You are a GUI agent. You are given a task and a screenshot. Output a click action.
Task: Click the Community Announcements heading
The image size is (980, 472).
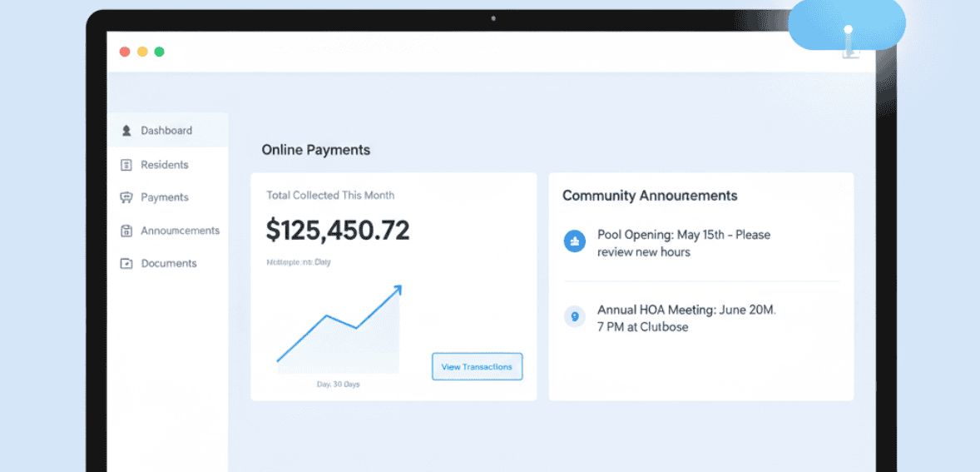(650, 196)
